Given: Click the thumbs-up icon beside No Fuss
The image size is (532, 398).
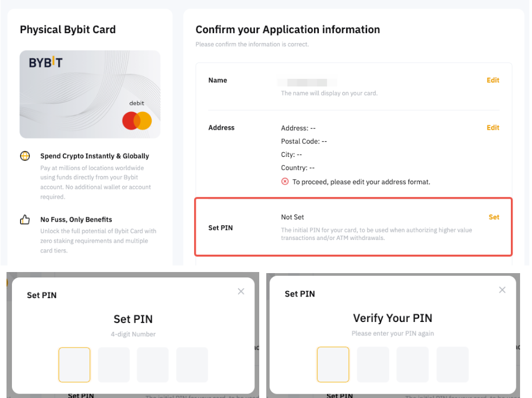Looking at the screenshot, I should point(25,220).
